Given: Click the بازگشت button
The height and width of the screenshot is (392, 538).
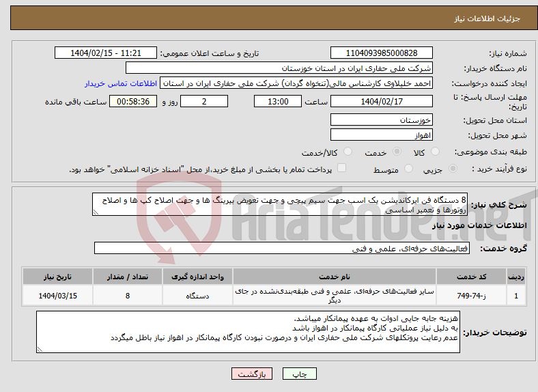Looking at the screenshot, I should pos(252,374).
